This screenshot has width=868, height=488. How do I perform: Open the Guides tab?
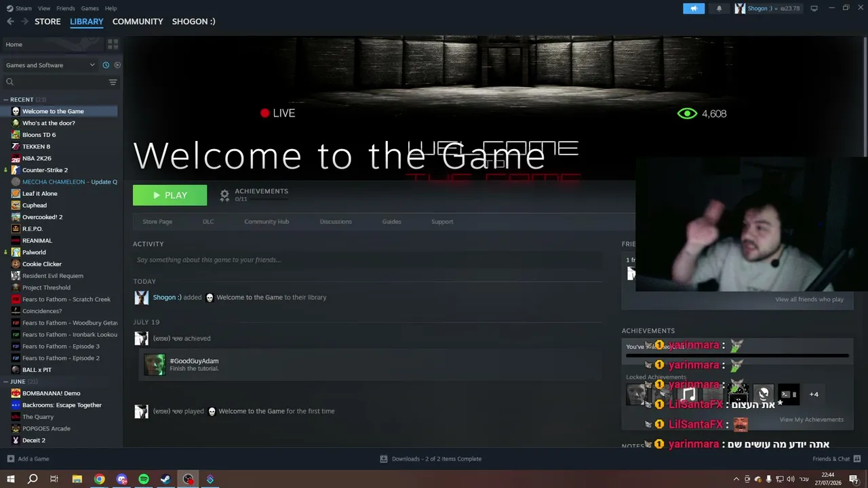391,222
